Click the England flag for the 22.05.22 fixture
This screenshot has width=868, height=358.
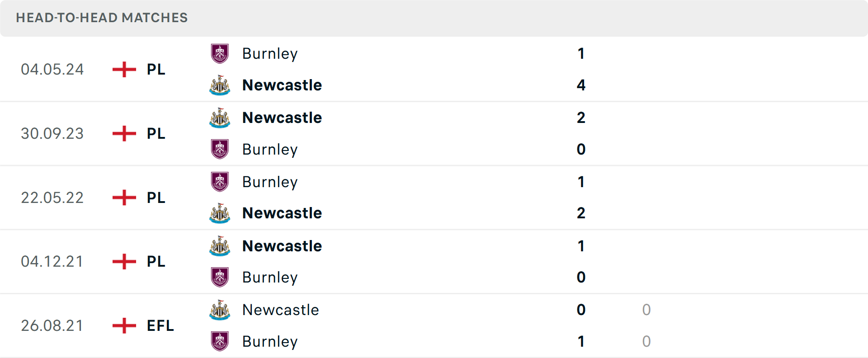(123, 198)
